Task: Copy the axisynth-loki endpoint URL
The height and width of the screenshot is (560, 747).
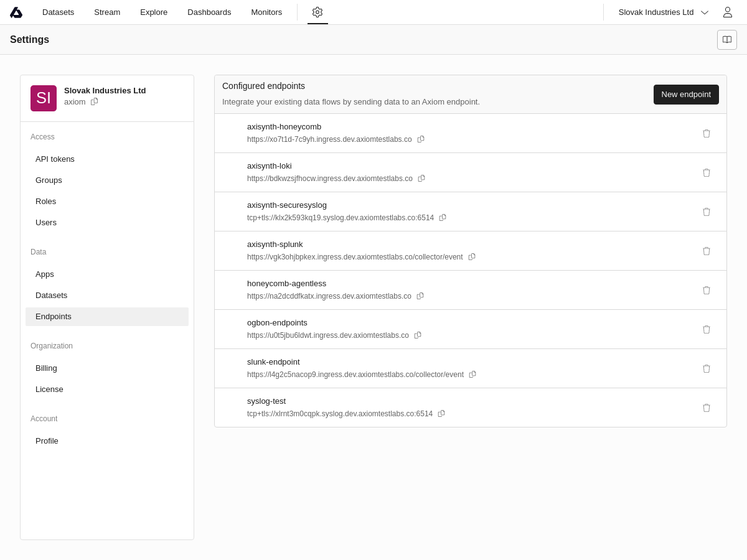Action: coord(421,179)
